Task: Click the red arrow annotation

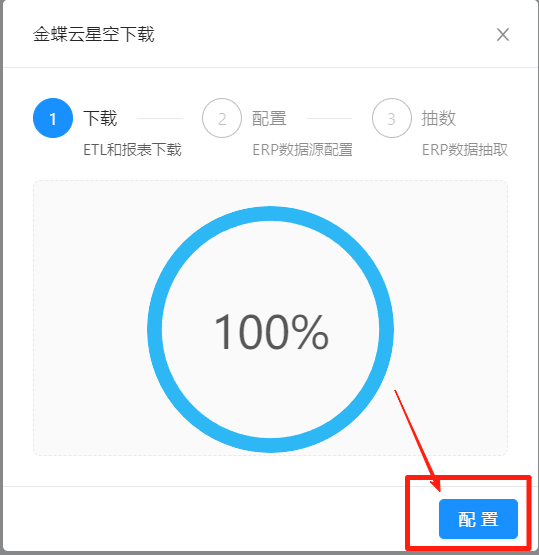Action: pos(418,441)
